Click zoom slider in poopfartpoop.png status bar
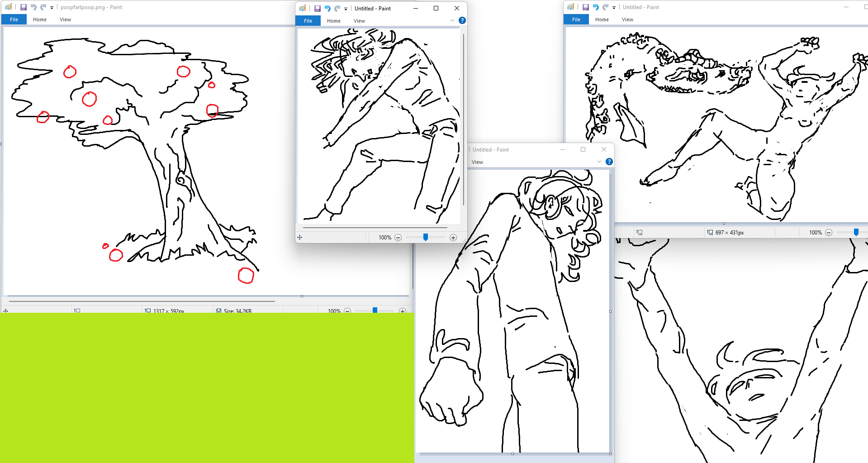868x463 pixels. point(375,310)
